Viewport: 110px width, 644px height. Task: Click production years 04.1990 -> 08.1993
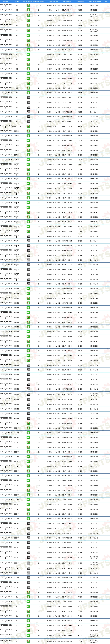point(53,5)
